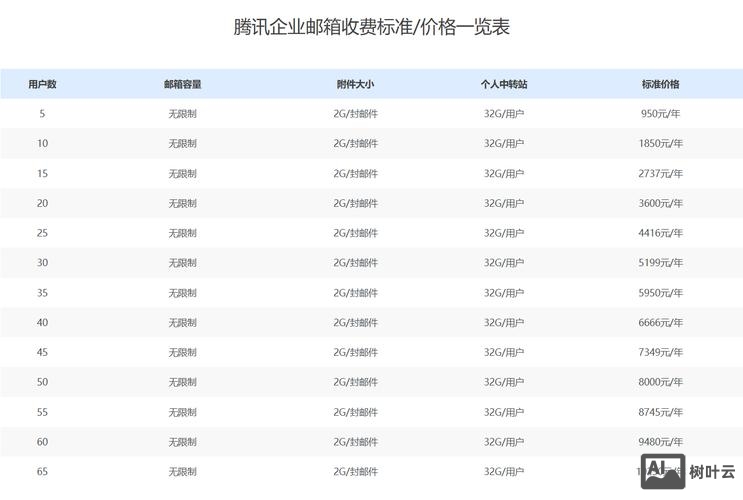Click 32G/用户 in the 15-user row
This screenshot has height=500, width=743.
coord(504,173)
